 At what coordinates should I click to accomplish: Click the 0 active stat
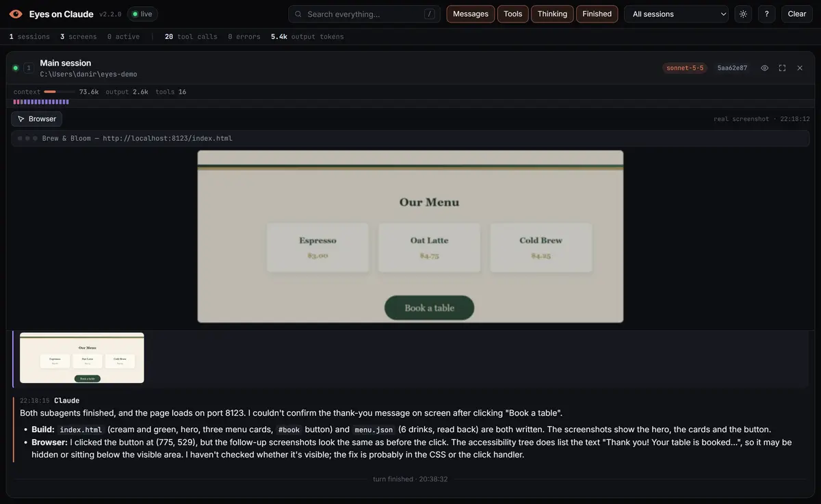[123, 37]
